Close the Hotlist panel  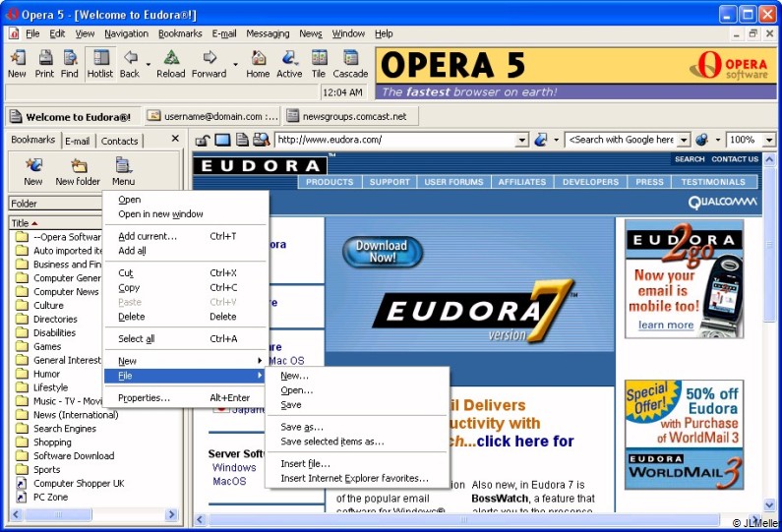pyautogui.click(x=175, y=139)
